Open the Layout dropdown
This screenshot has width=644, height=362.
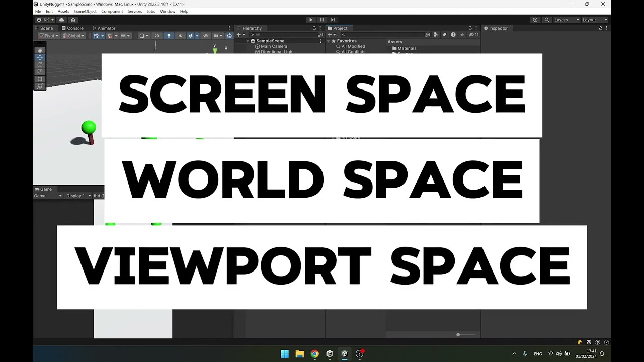click(x=595, y=20)
